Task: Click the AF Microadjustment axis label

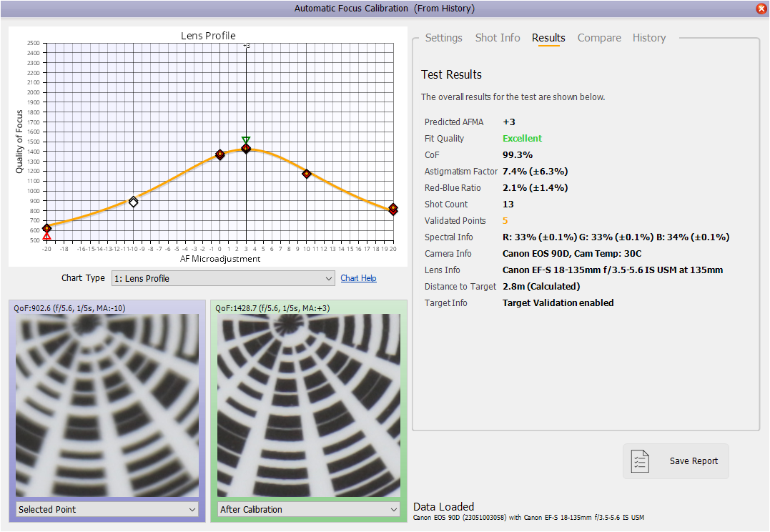Action: 220,259
